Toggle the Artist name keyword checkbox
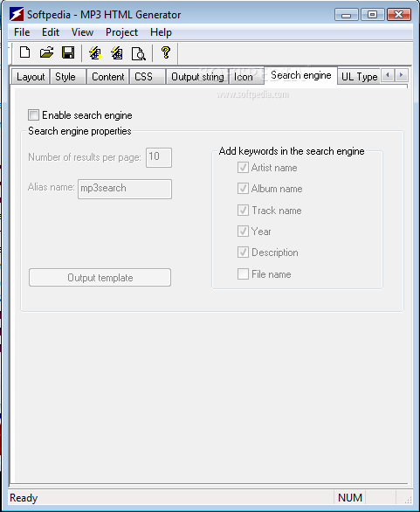 click(x=243, y=168)
